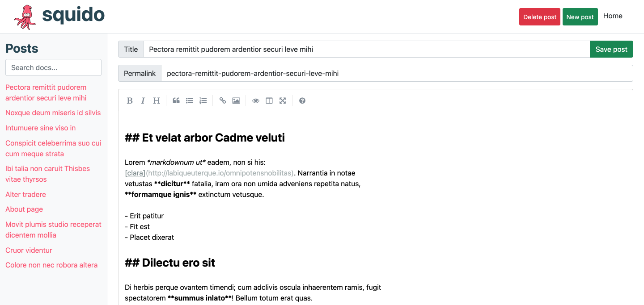Toggle fullscreen editor mode

click(283, 100)
